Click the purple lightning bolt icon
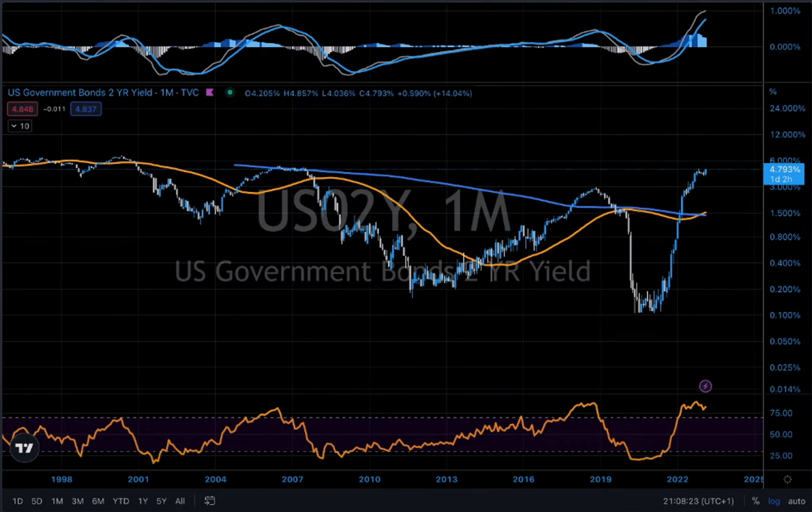The image size is (812, 512). pyautogui.click(x=705, y=386)
